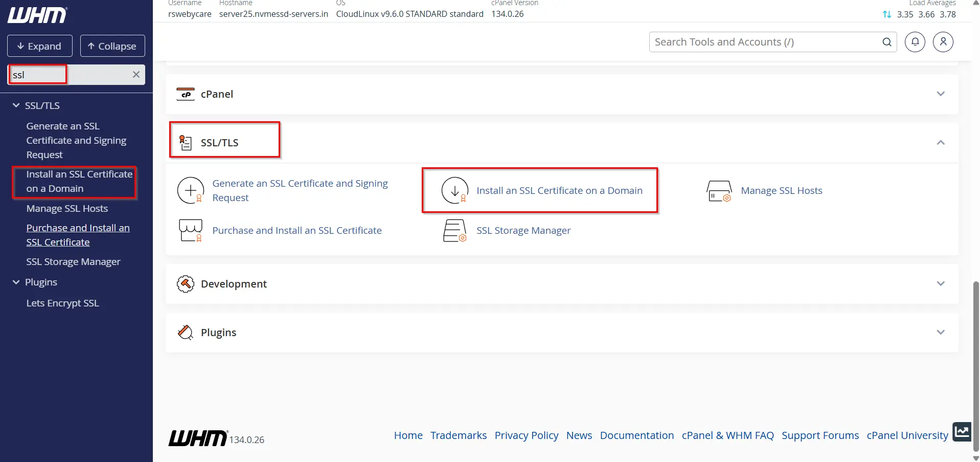Click the cPanel section heading
Image resolution: width=980 pixels, height=462 pixels.
pyautogui.click(x=217, y=94)
